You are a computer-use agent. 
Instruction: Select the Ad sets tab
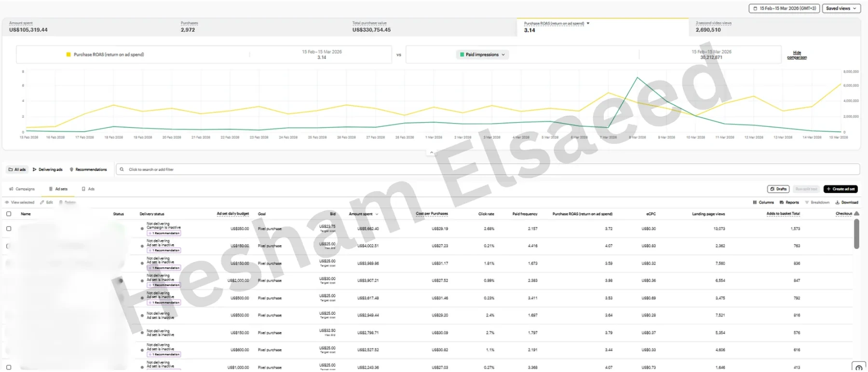(58, 189)
